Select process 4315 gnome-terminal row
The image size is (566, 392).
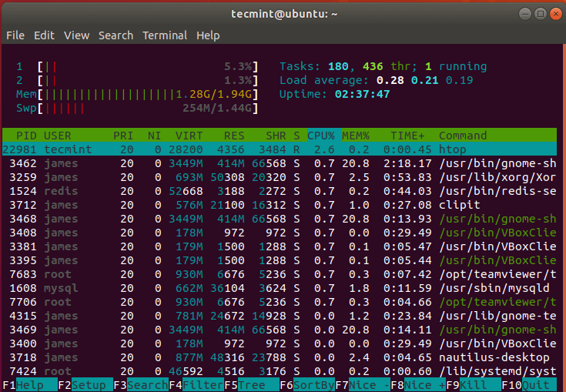click(280, 316)
